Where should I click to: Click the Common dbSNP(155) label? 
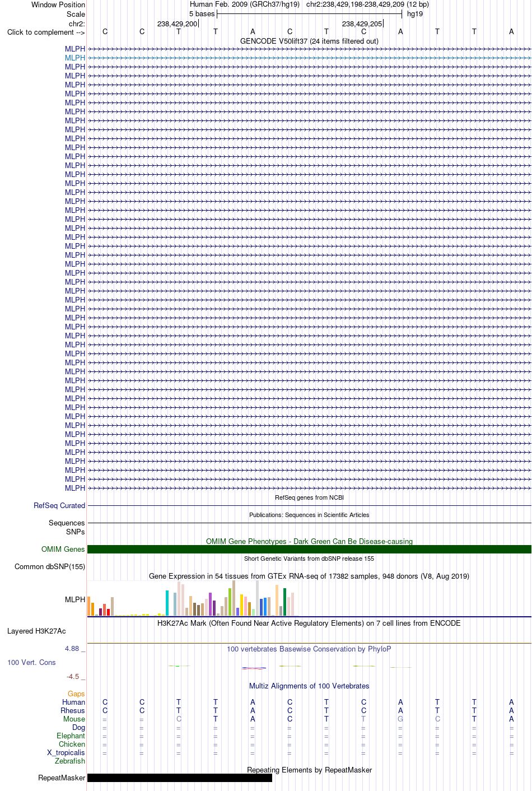click(50, 566)
